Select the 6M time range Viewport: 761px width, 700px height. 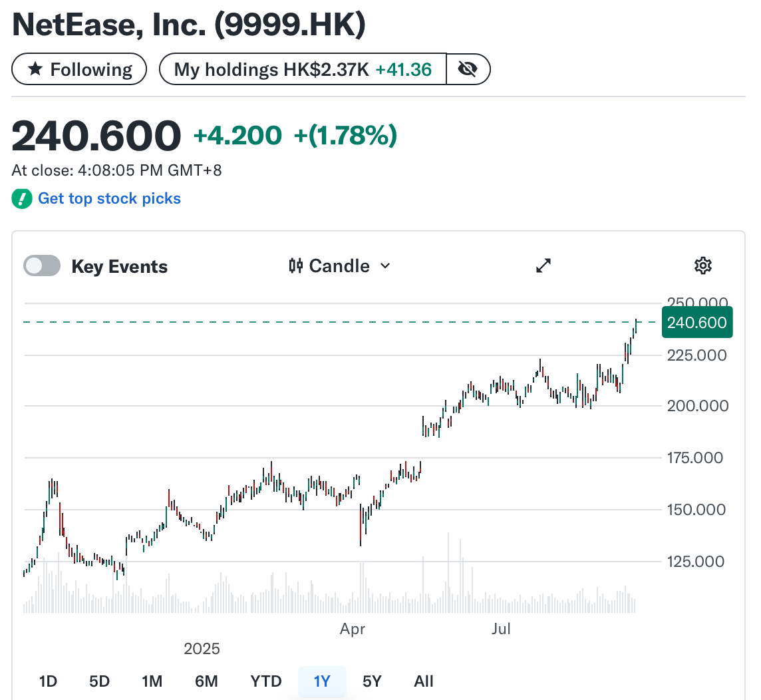tap(206, 681)
